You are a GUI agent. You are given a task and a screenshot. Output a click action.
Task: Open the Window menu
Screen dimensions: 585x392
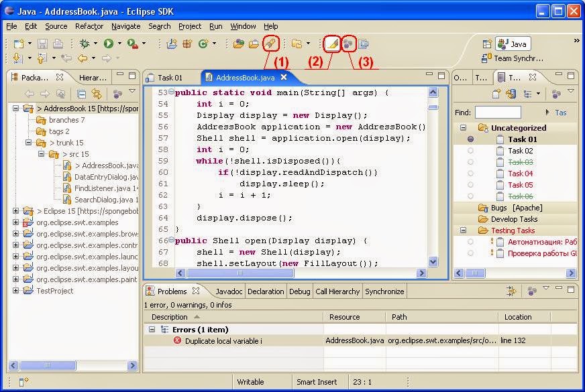(x=243, y=26)
